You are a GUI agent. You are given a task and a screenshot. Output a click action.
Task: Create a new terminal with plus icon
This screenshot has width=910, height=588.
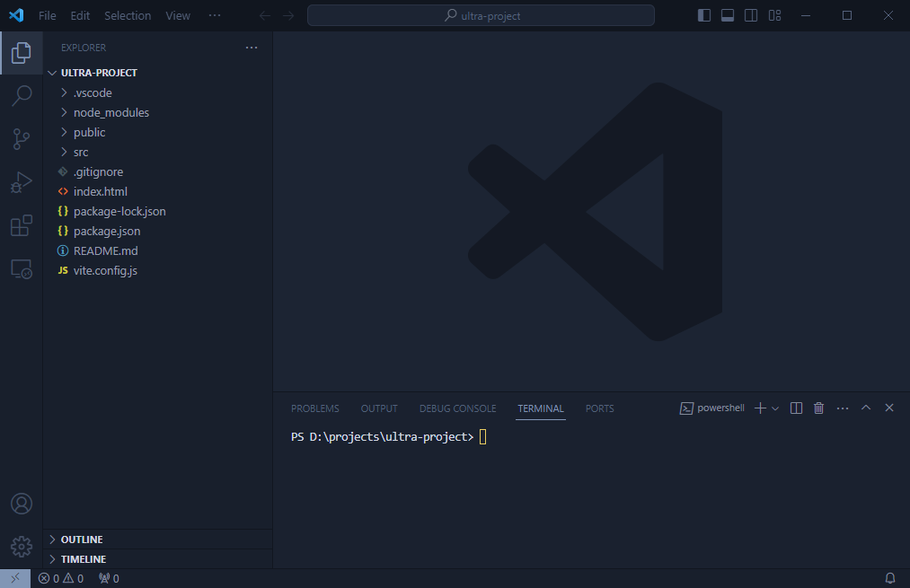click(760, 408)
